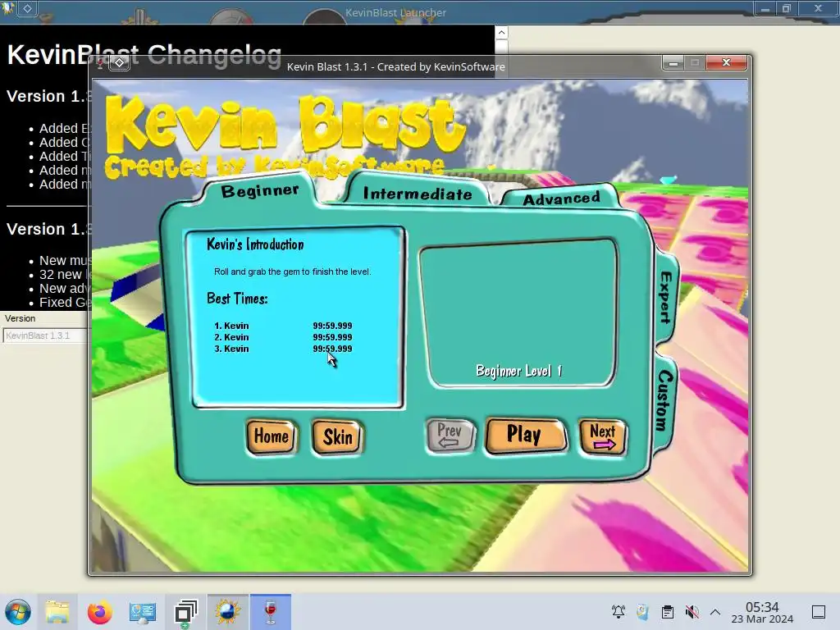Advance to the next level with Next

602,436
